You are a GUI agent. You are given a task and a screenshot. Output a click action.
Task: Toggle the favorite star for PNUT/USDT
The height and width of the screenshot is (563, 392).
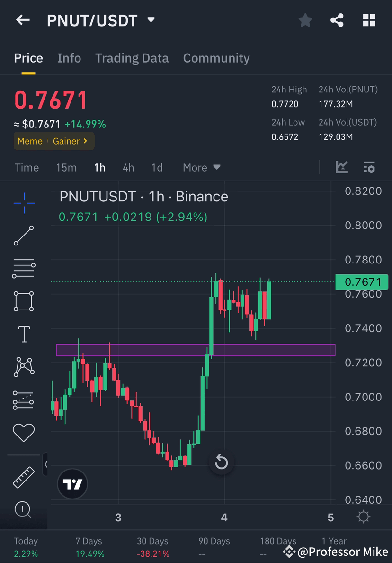point(305,20)
